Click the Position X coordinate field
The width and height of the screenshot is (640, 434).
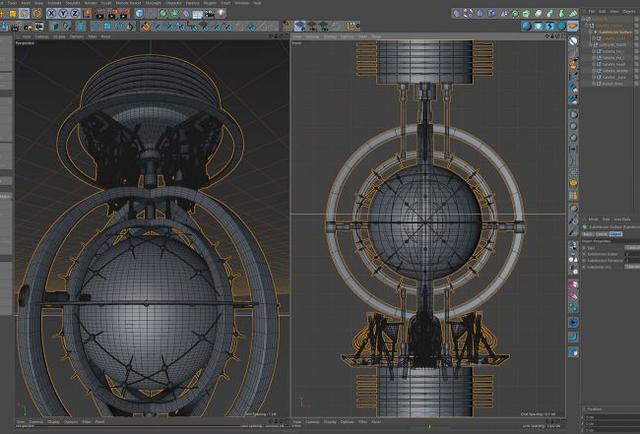[x=612, y=417]
